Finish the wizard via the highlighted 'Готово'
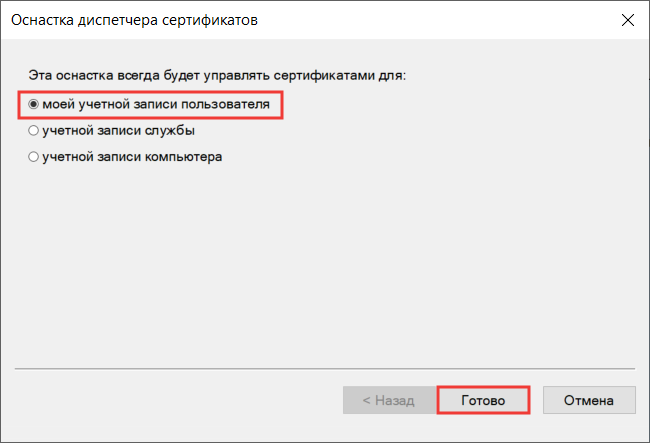650x443 pixels. click(483, 400)
